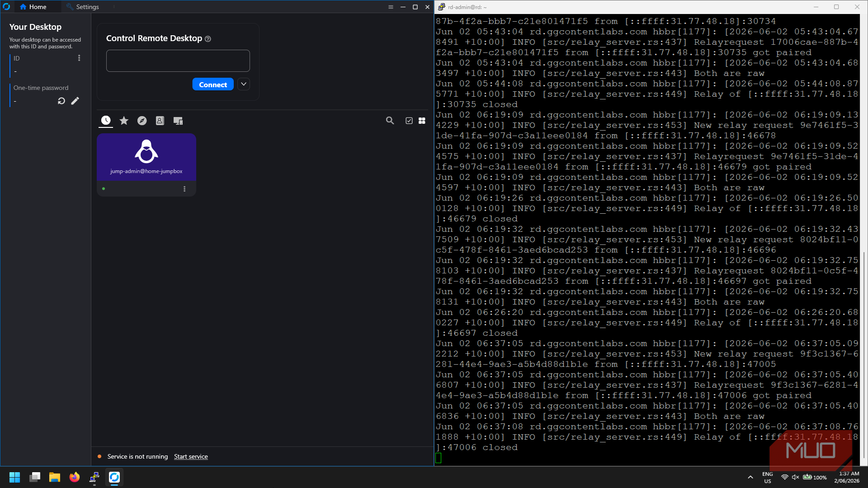The height and width of the screenshot is (488, 868).
Task: Open the clock showing 1:37 AM
Action: click(847, 478)
